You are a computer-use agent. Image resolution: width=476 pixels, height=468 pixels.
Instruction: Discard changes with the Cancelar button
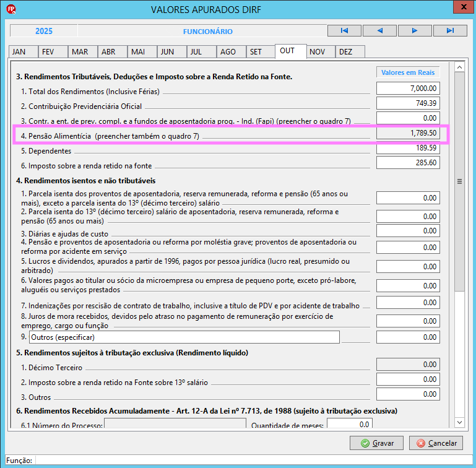click(436, 443)
